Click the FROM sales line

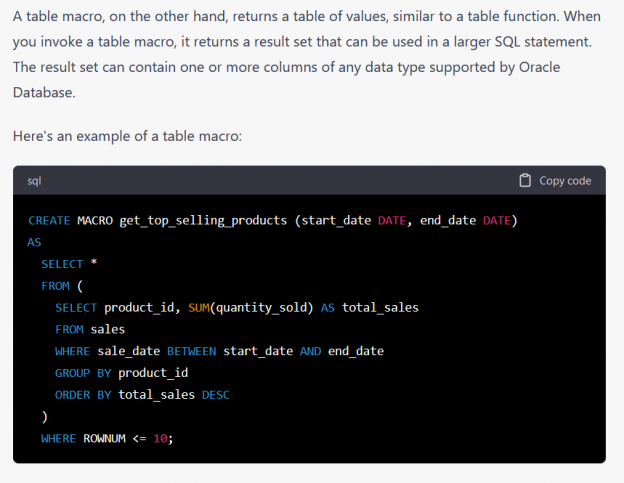tap(90, 329)
